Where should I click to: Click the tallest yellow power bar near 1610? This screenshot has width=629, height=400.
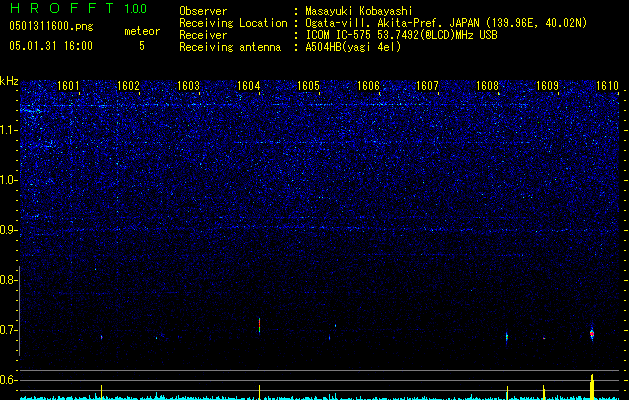coord(592,386)
